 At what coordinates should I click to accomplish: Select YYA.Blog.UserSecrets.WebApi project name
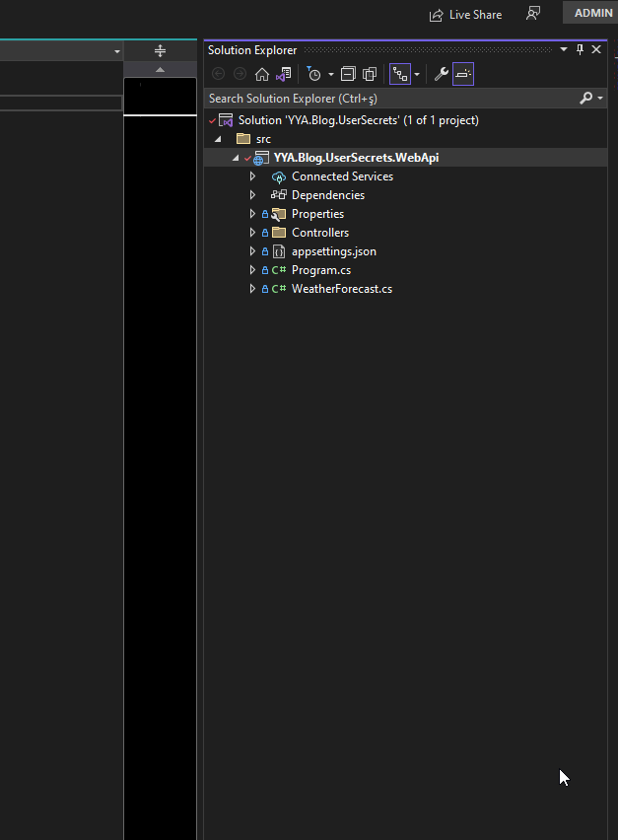tap(356, 158)
